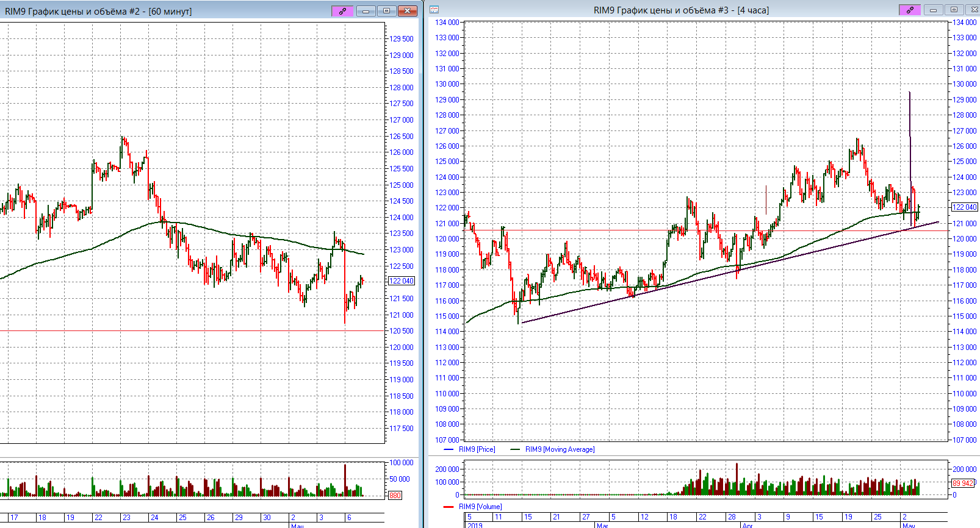The width and height of the screenshot is (980, 528).
Task: Maximize the 4-hour chart window
Action: pos(954,10)
